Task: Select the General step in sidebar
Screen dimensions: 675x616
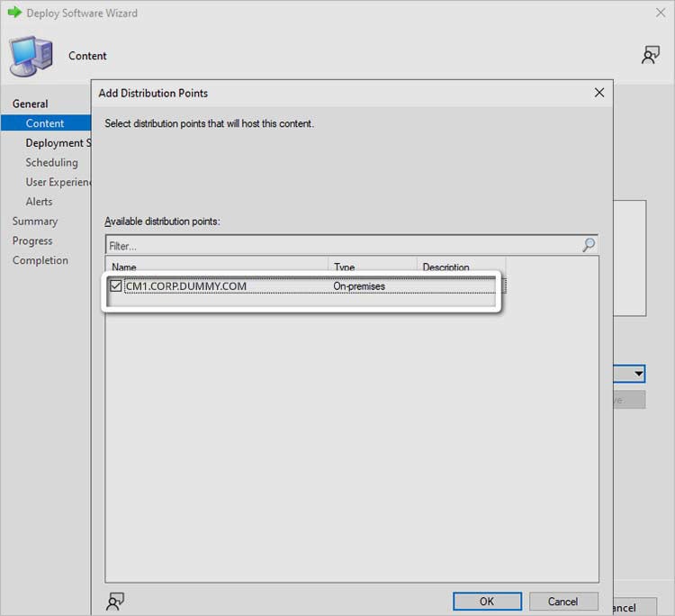Action: point(30,104)
